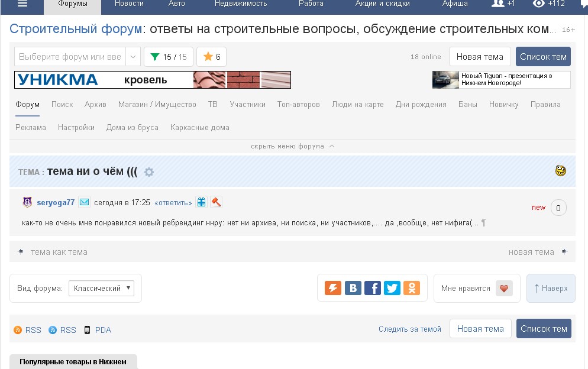This screenshot has width=588, height=369.
Task: Click the Новая тема button
Action: point(480,57)
